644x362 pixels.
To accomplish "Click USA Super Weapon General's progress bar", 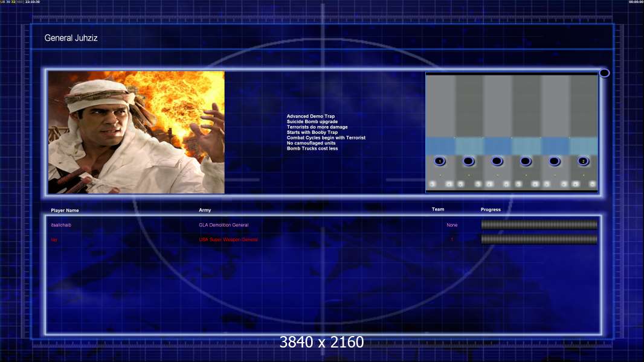I will pyautogui.click(x=539, y=240).
